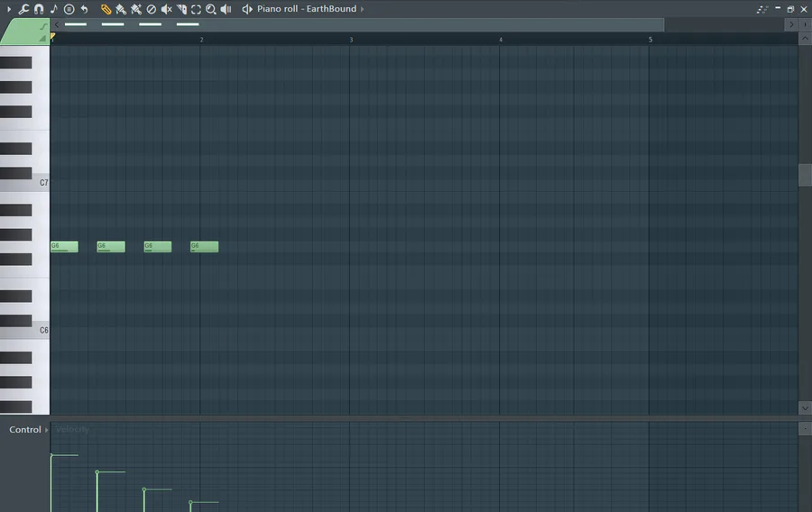This screenshot has width=812, height=512.
Task: Open the Control lane dropdown arrow
Action: (46, 430)
